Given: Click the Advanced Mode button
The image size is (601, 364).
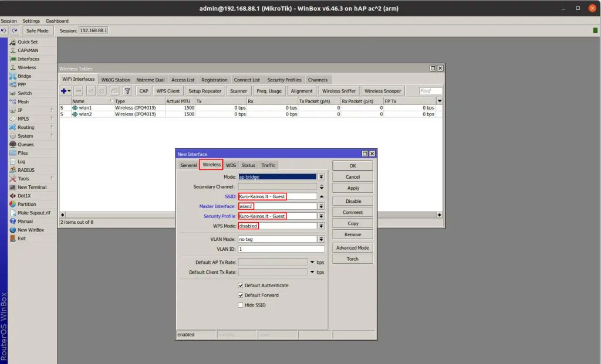Looking at the screenshot, I should [353, 247].
